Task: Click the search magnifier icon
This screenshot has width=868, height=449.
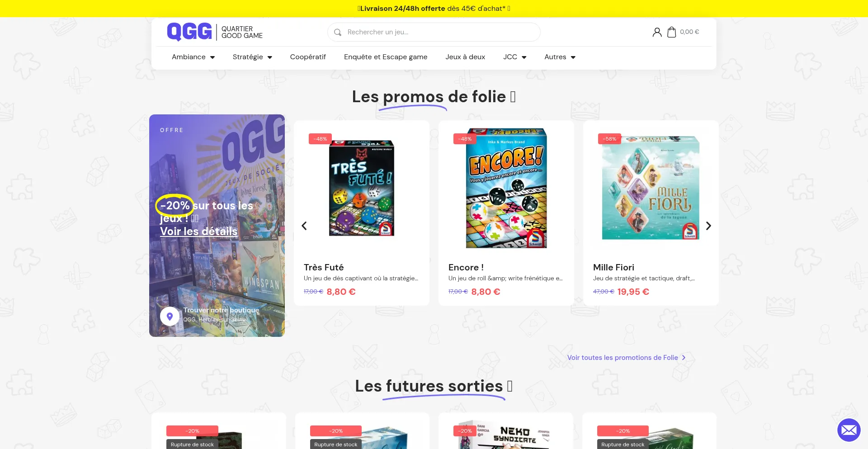Action: pos(337,32)
